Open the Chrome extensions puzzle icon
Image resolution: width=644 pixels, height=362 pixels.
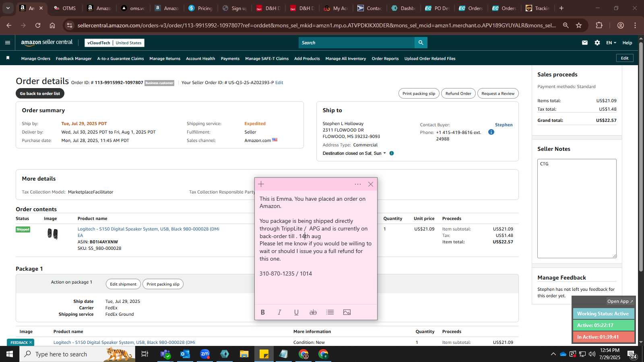[x=599, y=25]
